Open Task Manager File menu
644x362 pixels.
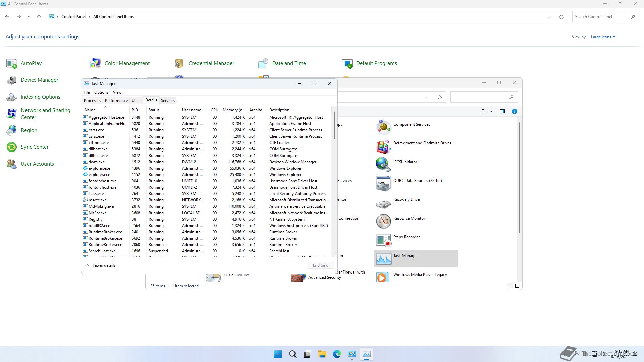click(x=87, y=92)
